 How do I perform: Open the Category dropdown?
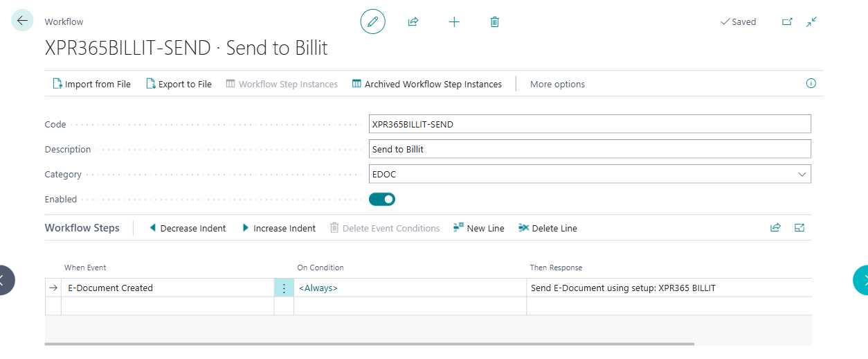coord(802,175)
